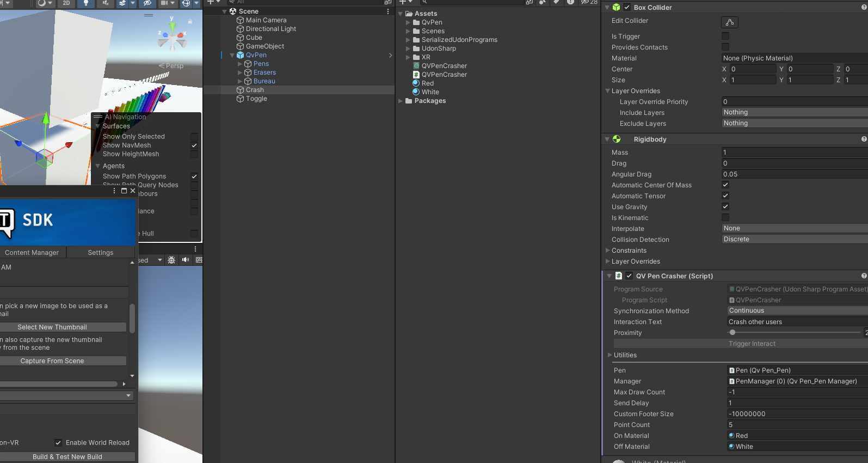The width and height of the screenshot is (868, 463).
Task: Mute audio in Game view toolbar
Action: point(186,260)
